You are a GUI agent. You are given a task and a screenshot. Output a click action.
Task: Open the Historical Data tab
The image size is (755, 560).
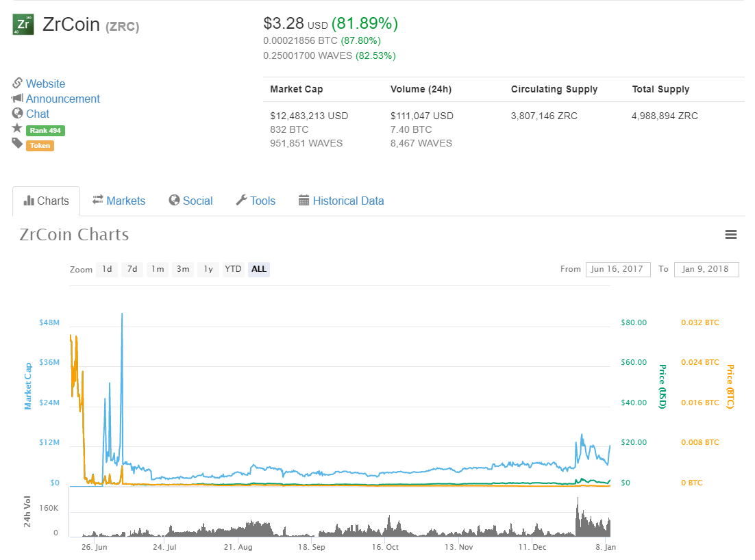pos(348,201)
